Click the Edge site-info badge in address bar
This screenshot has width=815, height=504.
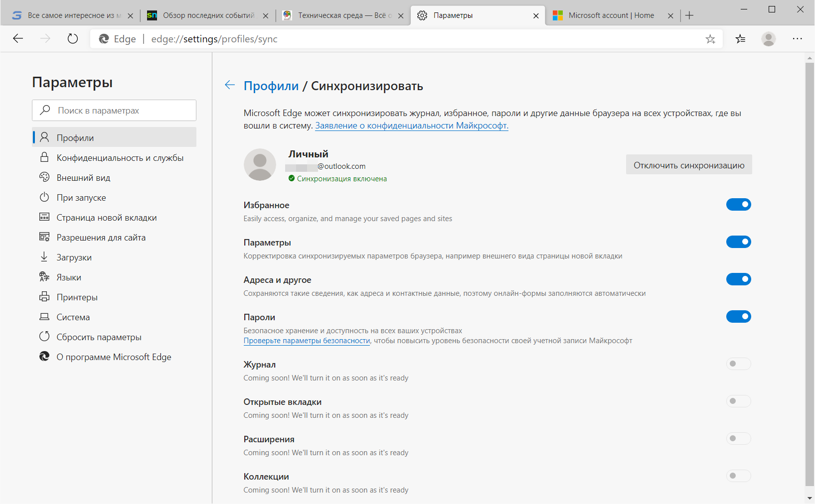pos(118,39)
